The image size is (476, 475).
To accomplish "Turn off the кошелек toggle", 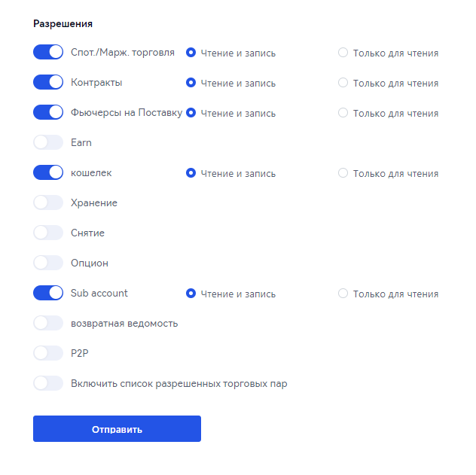I will [x=48, y=172].
